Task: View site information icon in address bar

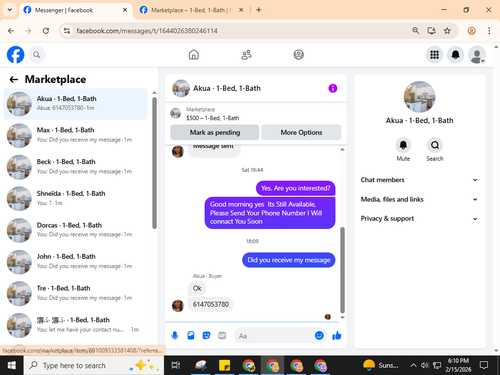Action: pos(67,31)
